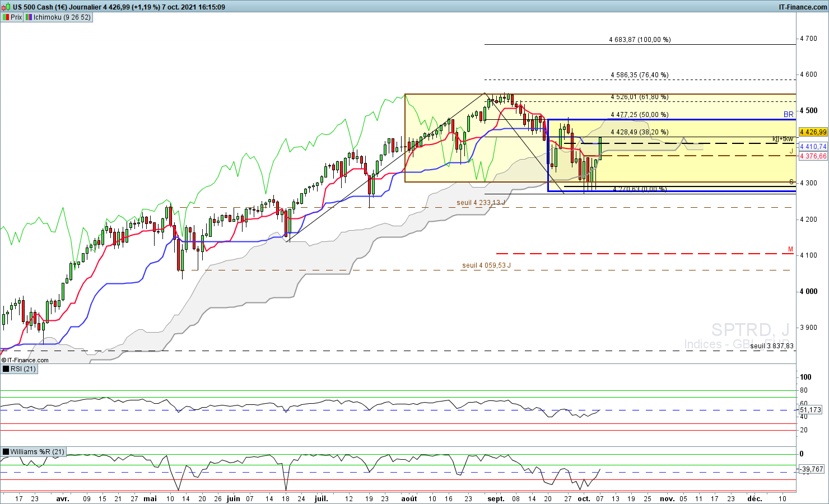Image resolution: width=829 pixels, height=504 pixels.
Task: Click the 4 683,87 (100,00 %) Fibonacci label
Action: coord(640,40)
